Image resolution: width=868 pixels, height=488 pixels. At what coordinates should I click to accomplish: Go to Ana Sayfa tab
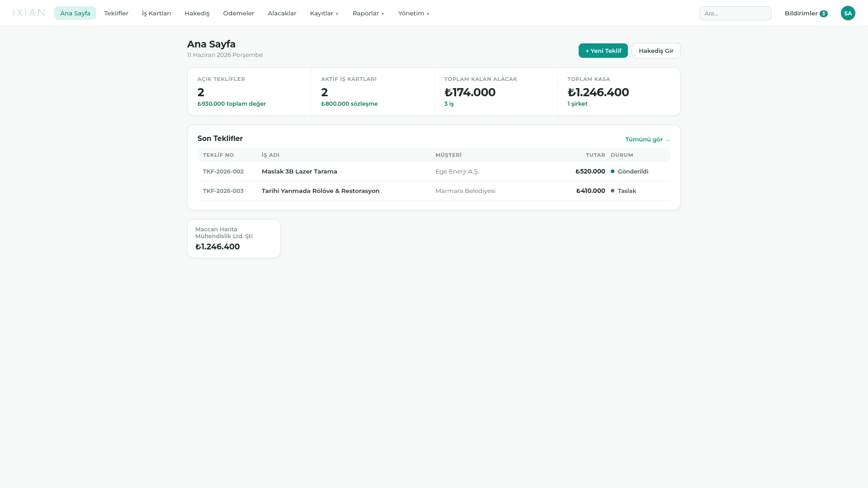point(75,13)
